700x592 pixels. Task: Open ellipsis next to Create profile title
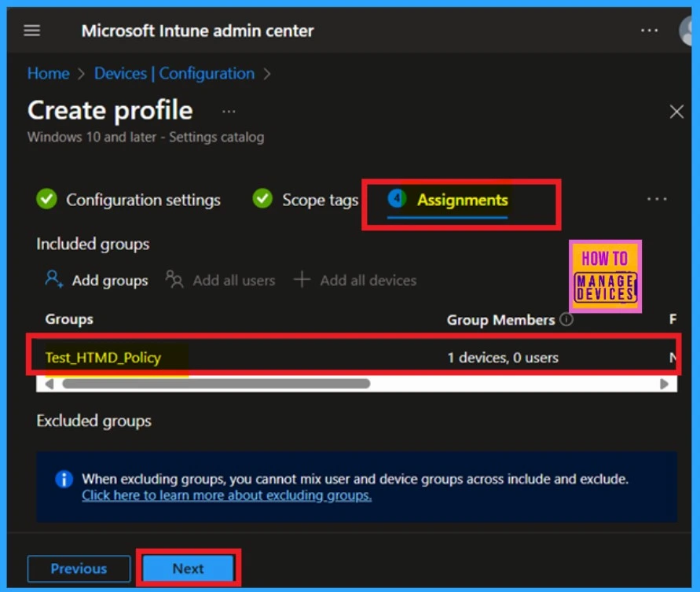click(229, 112)
